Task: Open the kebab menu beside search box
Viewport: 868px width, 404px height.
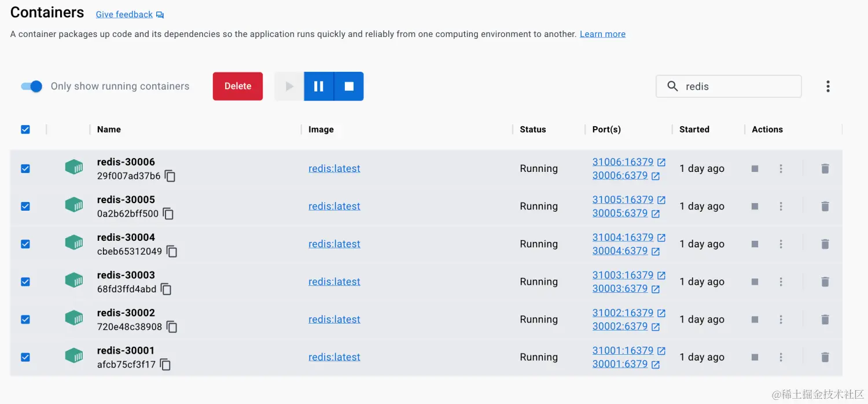Action: click(x=828, y=86)
